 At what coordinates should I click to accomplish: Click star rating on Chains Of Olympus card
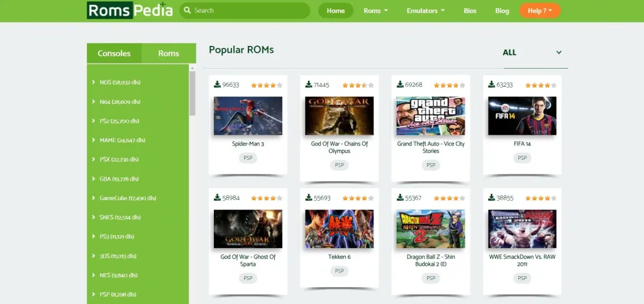point(358,85)
